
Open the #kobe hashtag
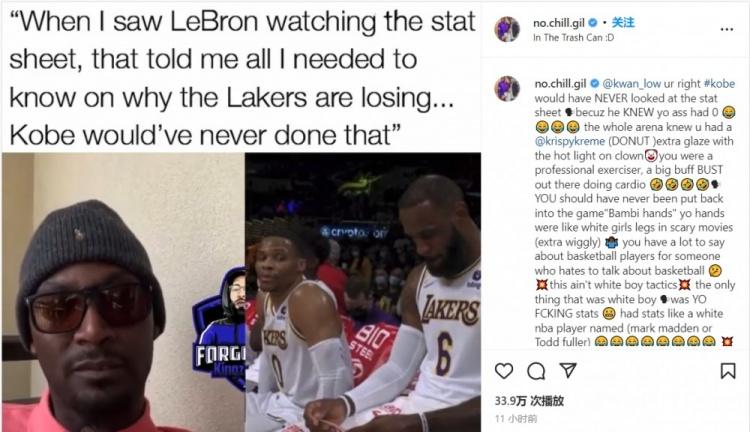[719, 84]
